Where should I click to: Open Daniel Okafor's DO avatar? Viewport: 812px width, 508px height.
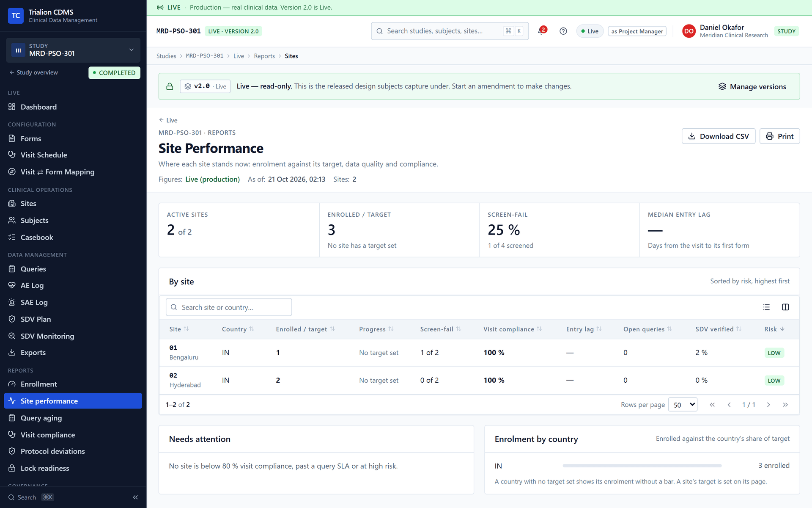(x=689, y=31)
